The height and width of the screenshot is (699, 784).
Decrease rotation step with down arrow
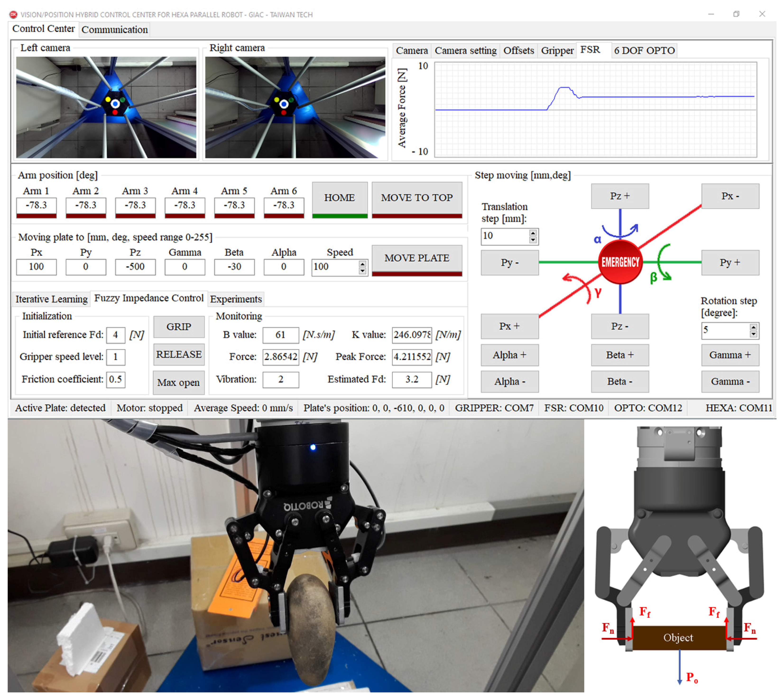pyautogui.click(x=753, y=334)
